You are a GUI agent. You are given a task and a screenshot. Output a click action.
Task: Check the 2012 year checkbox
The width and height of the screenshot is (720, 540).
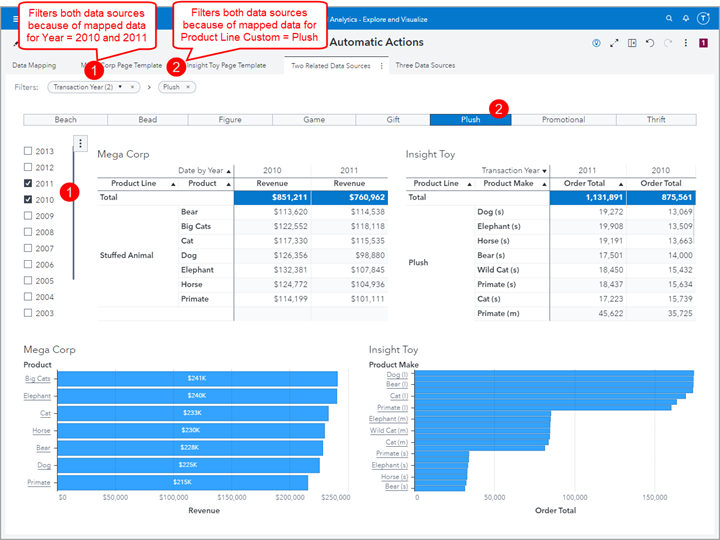28,167
